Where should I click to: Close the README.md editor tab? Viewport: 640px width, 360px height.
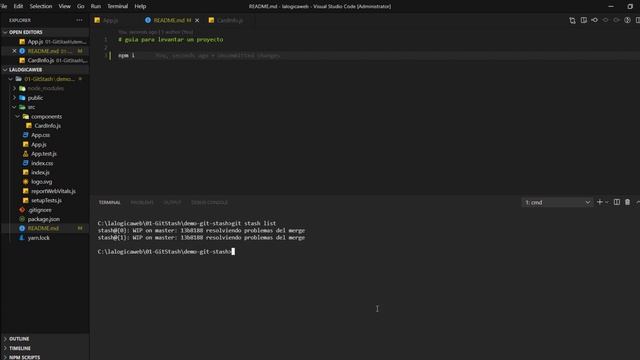click(x=197, y=20)
